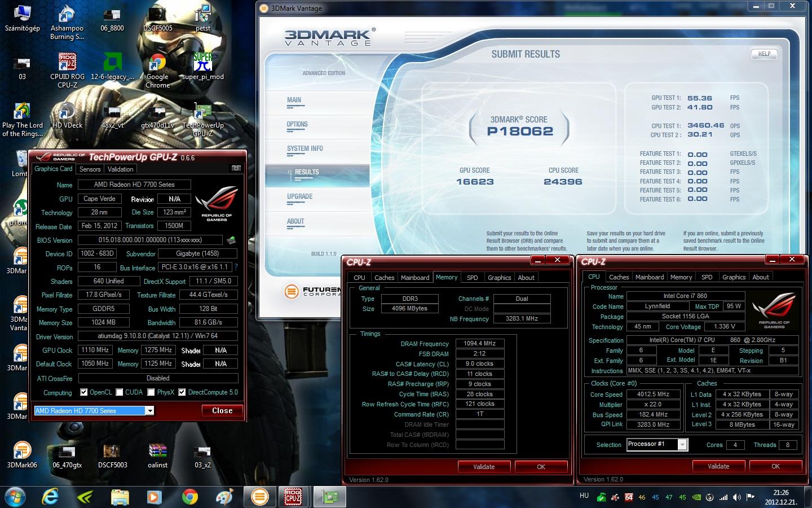Click the GPU-Z Name field
Viewport: 812px width, 508px height.
tap(134, 185)
